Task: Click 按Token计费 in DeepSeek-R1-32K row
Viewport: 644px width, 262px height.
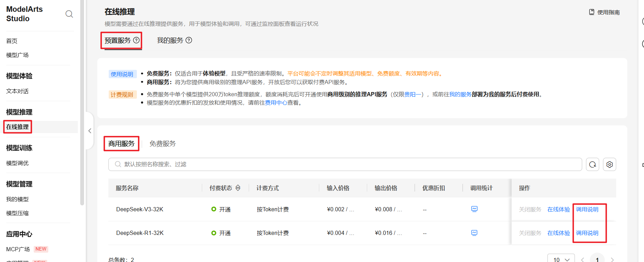Action: tap(273, 233)
